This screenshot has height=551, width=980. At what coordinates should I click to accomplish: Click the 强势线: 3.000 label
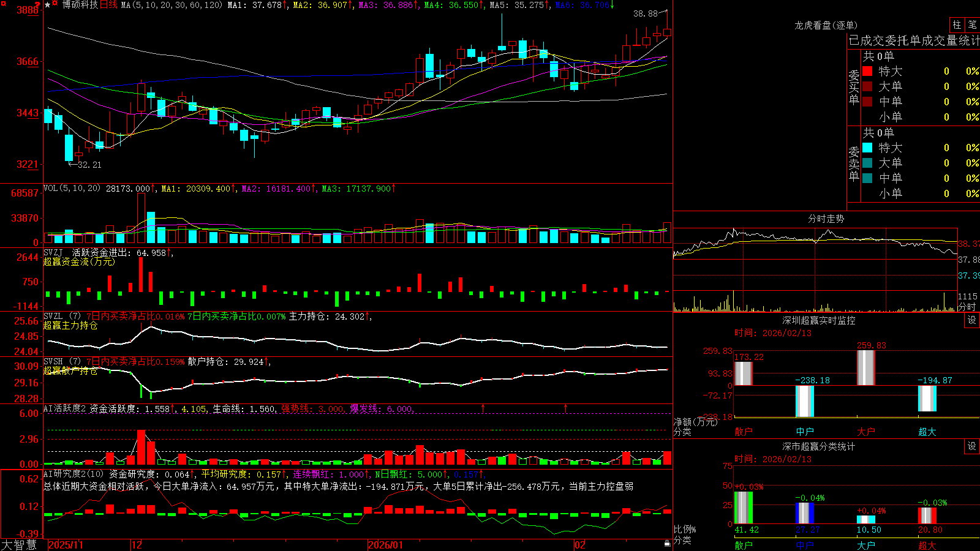click(x=313, y=408)
